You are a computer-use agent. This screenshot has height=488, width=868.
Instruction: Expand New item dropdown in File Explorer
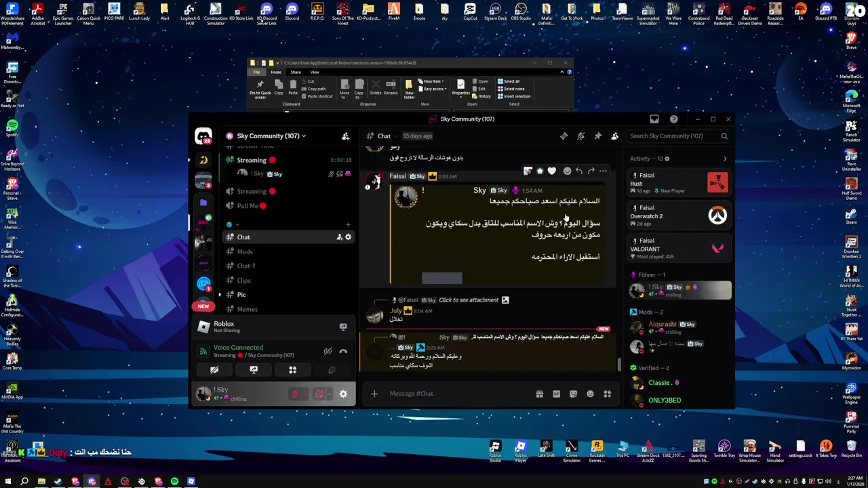[431, 81]
